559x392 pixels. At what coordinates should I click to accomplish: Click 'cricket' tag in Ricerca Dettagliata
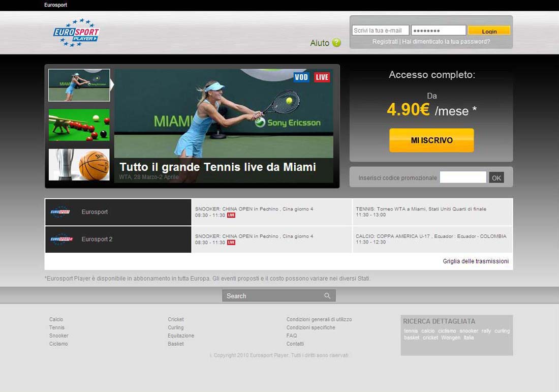click(x=430, y=338)
